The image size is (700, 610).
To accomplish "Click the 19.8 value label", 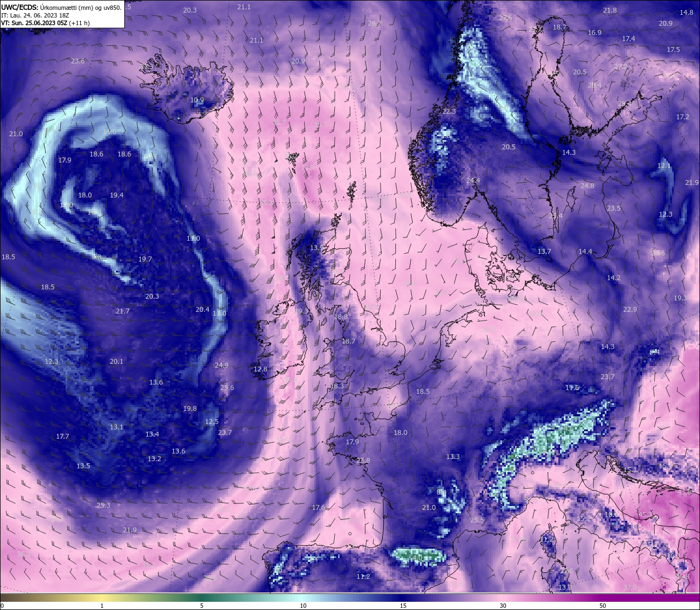I will tap(190, 409).
